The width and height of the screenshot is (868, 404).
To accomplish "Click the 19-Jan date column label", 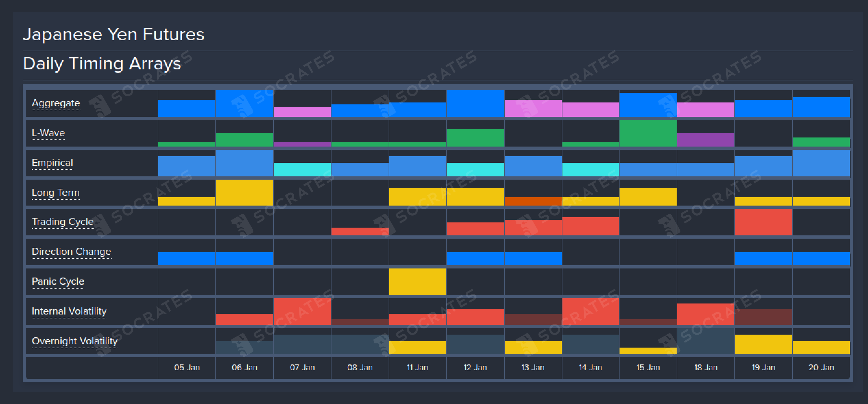I will (763, 368).
